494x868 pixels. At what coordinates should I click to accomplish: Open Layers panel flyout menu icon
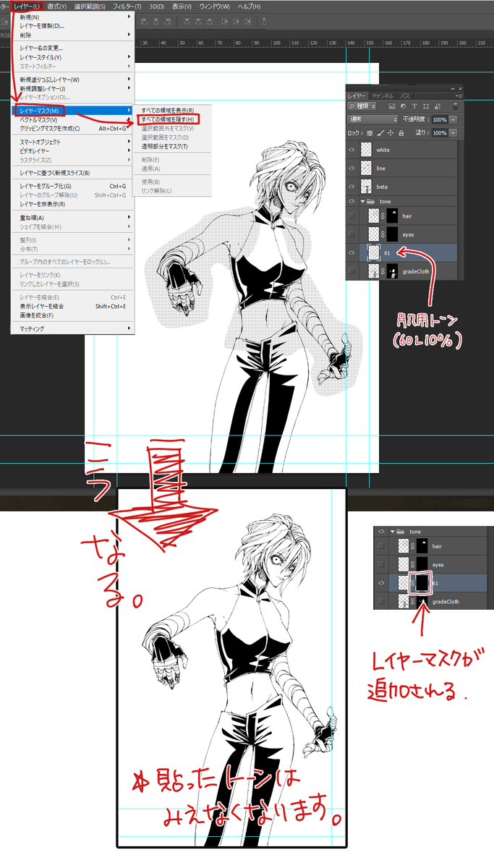[459, 95]
